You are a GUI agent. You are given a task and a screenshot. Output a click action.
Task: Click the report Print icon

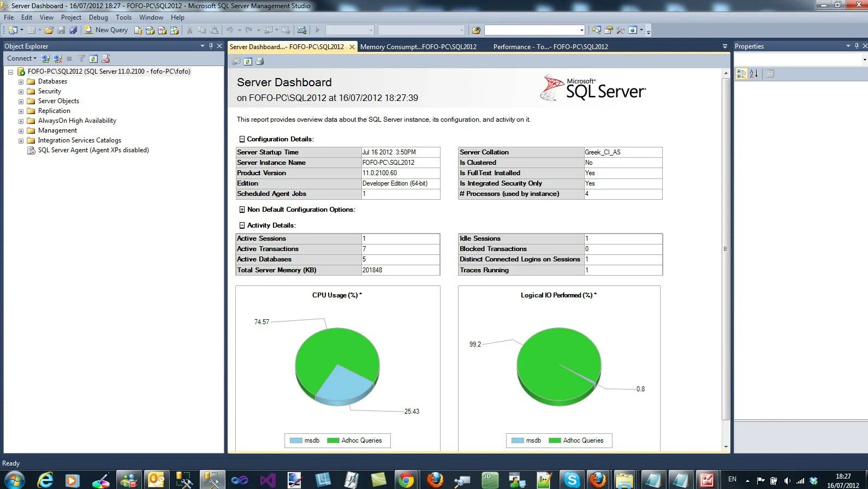coord(260,61)
